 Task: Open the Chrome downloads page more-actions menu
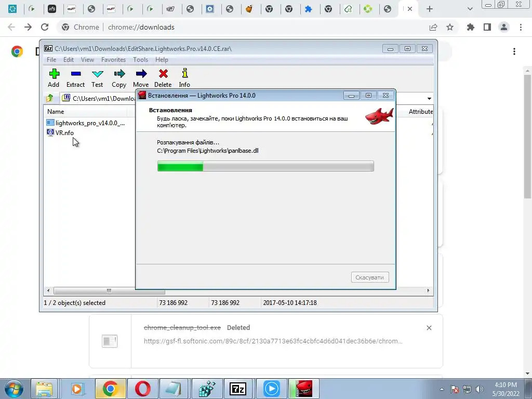point(514,51)
